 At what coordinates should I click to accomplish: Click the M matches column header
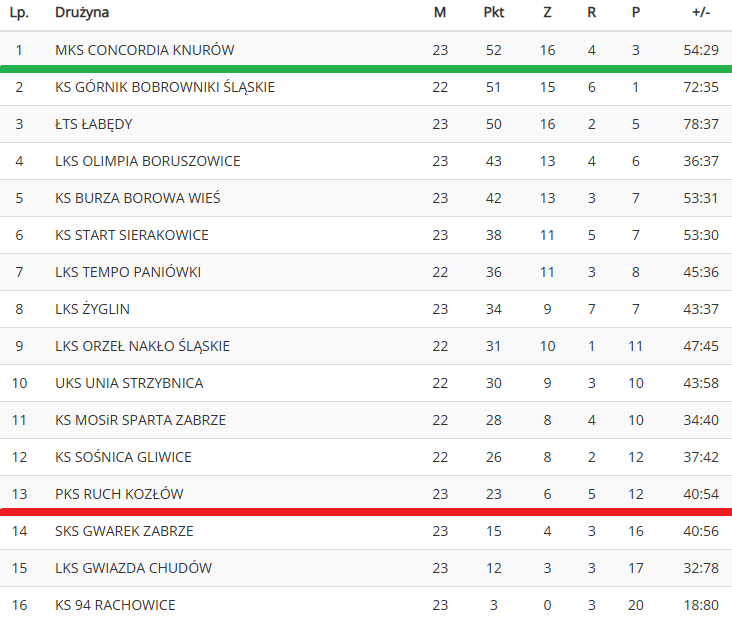click(x=440, y=12)
